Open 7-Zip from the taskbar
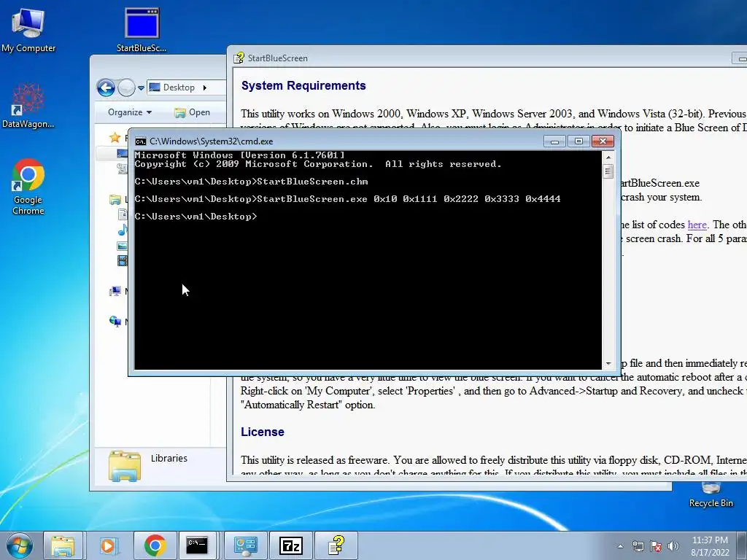 point(290,545)
